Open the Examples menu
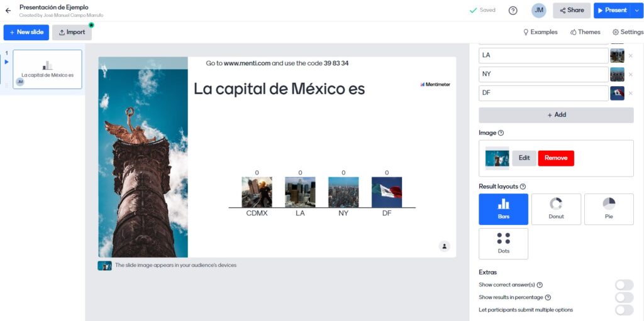 [x=540, y=32]
